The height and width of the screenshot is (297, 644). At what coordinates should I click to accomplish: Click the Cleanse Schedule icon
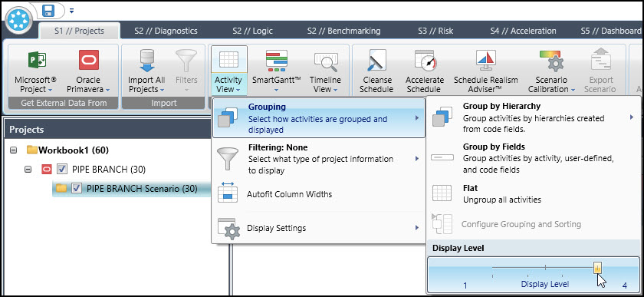pyautogui.click(x=377, y=61)
